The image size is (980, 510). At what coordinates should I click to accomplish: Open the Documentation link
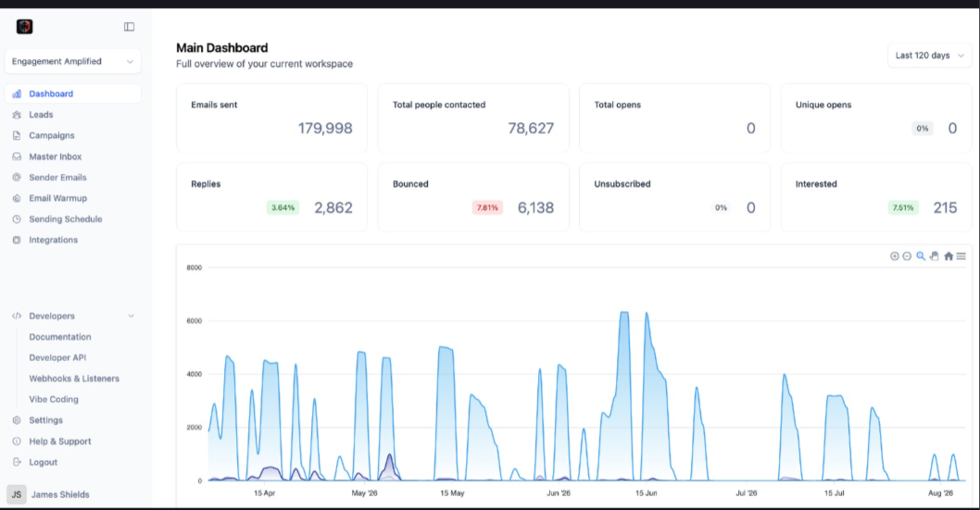pos(60,337)
